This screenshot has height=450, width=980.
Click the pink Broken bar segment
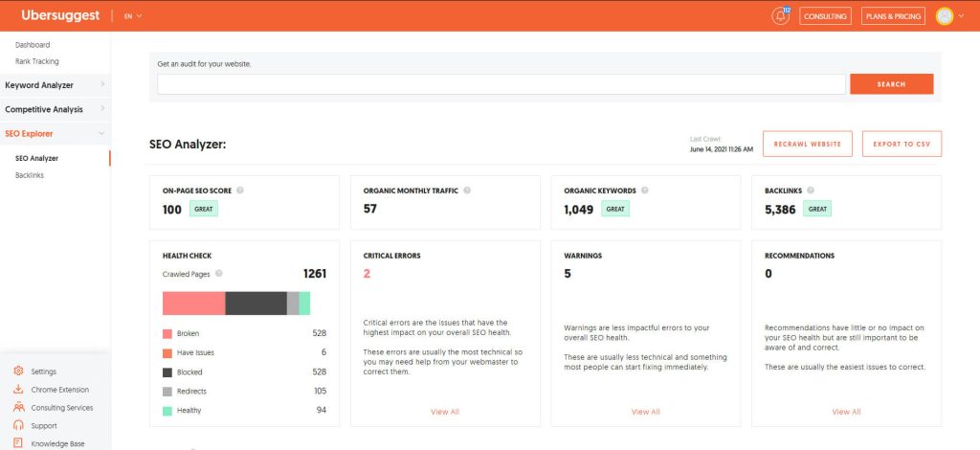[193, 304]
